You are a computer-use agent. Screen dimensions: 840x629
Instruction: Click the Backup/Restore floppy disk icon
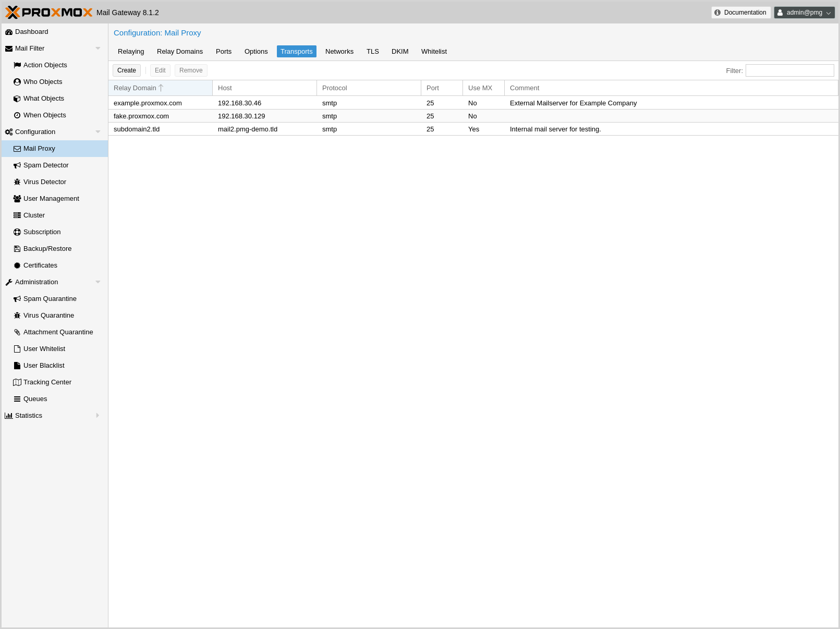click(x=17, y=249)
